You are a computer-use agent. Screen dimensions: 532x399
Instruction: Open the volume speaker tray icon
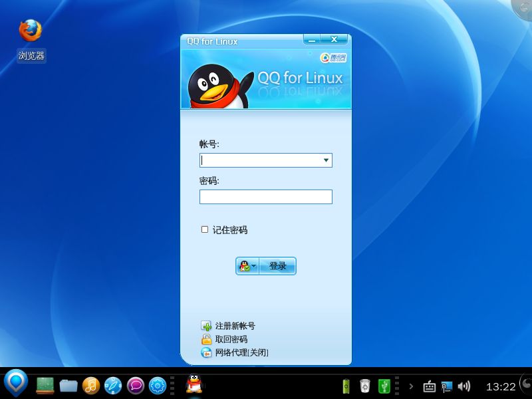click(464, 386)
